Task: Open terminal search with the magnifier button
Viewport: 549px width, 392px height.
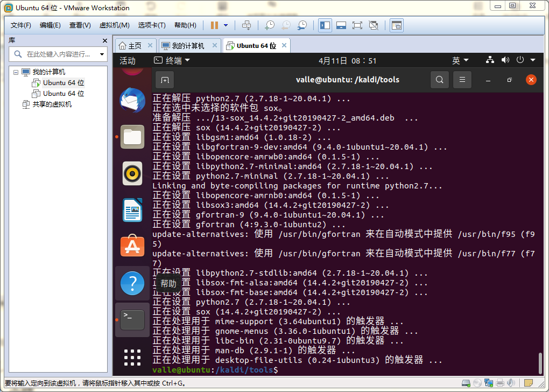Action: [439, 80]
